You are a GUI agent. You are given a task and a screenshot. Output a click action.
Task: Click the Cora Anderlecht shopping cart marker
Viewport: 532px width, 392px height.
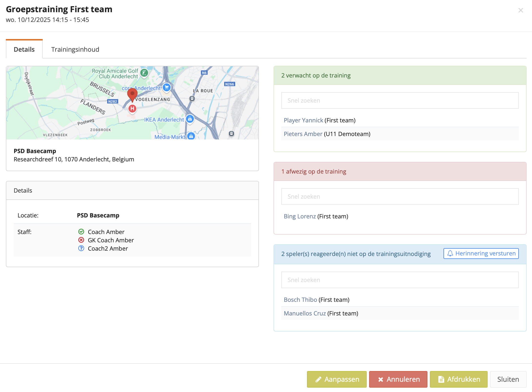167,87
